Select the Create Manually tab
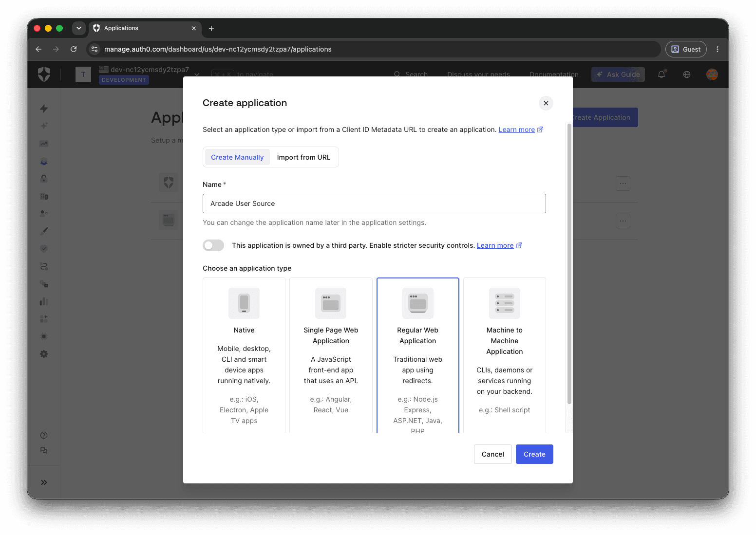 tap(237, 157)
